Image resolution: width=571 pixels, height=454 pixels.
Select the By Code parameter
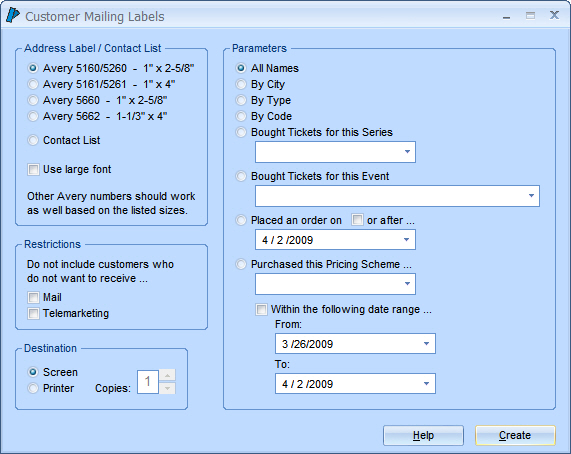241,116
